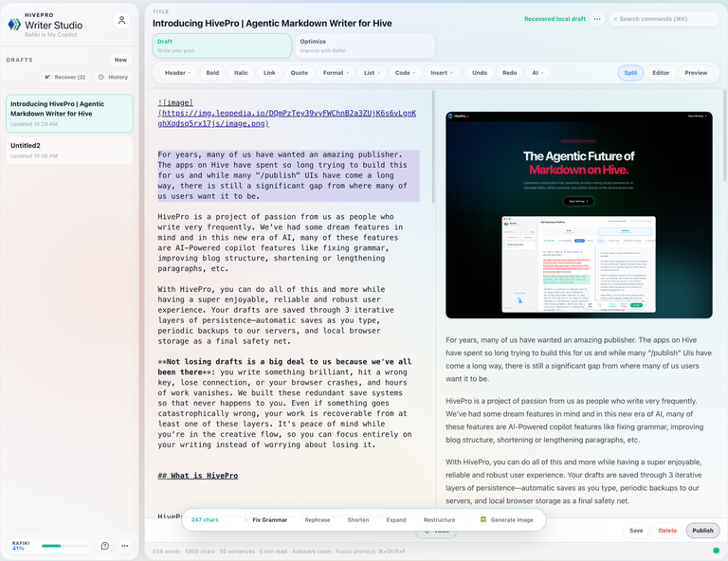The height and width of the screenshot is (561, 728).
Task: Click the preview hero image
Action: click(579, 215)
